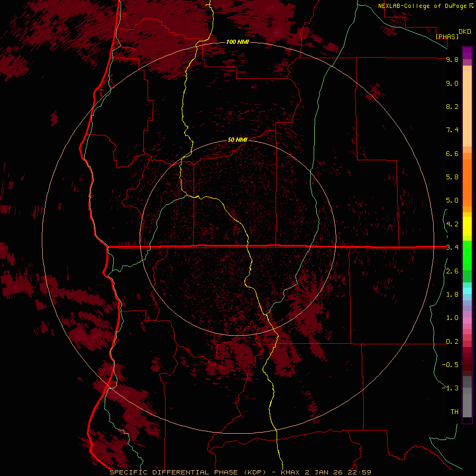The image size is (476, 476).
Task: Click the 3.4 color scale value
Action: [452, 248]
